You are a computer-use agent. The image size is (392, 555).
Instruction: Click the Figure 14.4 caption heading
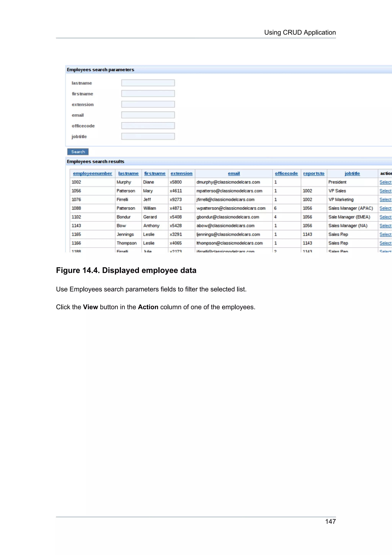click(x=126, y=270)
